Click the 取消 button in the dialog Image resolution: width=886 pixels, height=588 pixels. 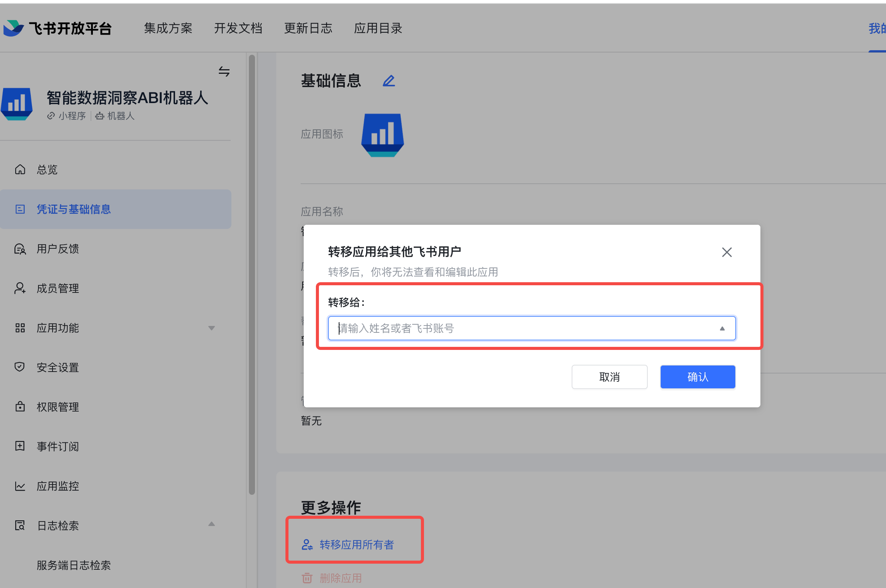point(609,377)
